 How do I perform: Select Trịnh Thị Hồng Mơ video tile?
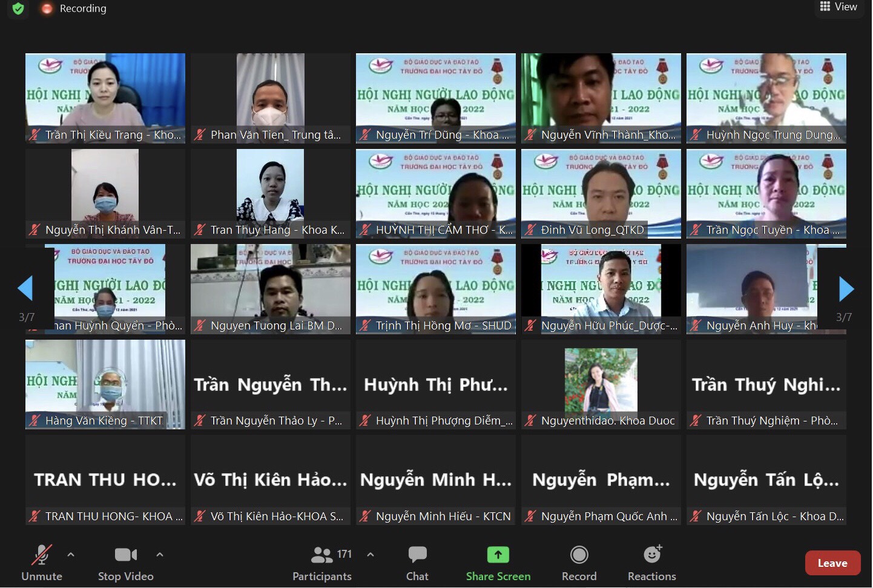[x=436, y=289]
